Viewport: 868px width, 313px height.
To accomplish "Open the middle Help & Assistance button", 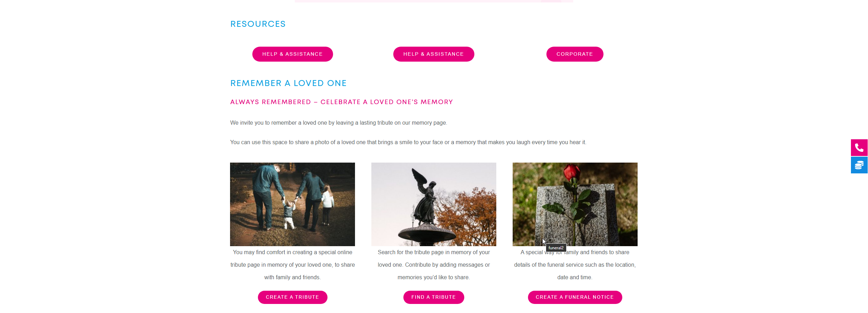I will point(434,54).
